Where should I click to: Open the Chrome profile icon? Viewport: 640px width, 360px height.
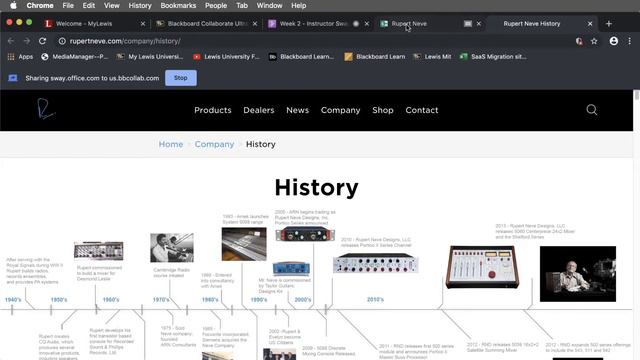[x=613, y=41]
